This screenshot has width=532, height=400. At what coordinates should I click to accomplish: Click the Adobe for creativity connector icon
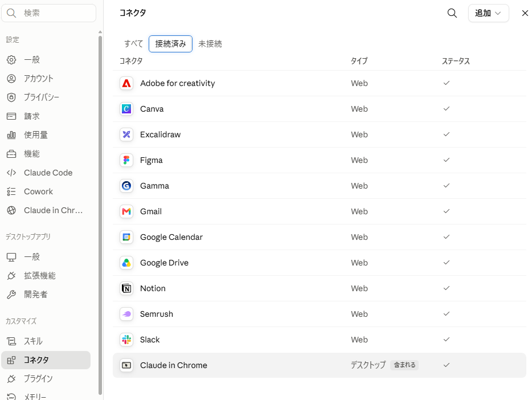126,83
